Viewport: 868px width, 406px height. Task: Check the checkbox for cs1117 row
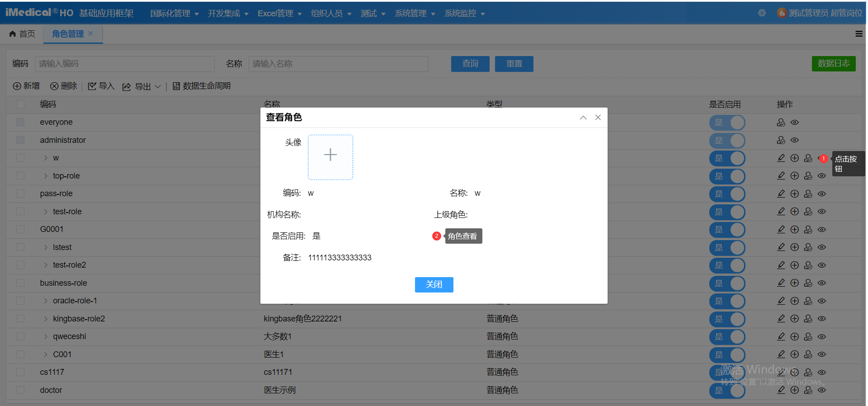[20, 372]
